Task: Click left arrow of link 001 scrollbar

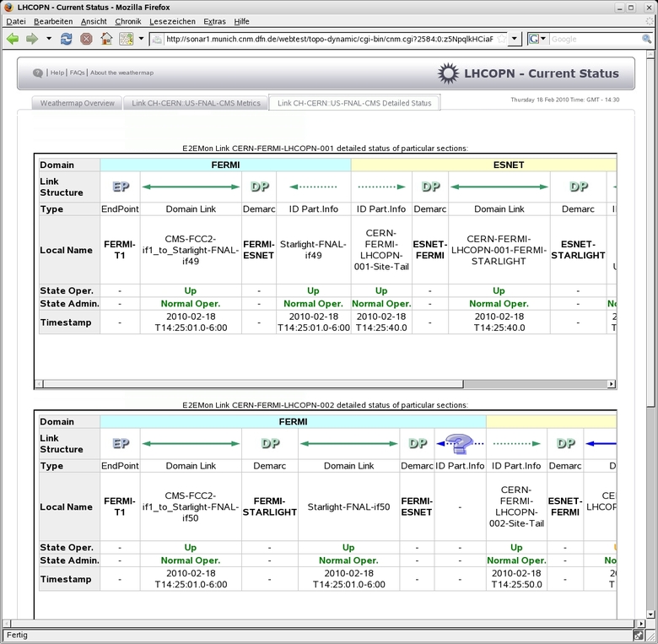Action: [39, 384]
